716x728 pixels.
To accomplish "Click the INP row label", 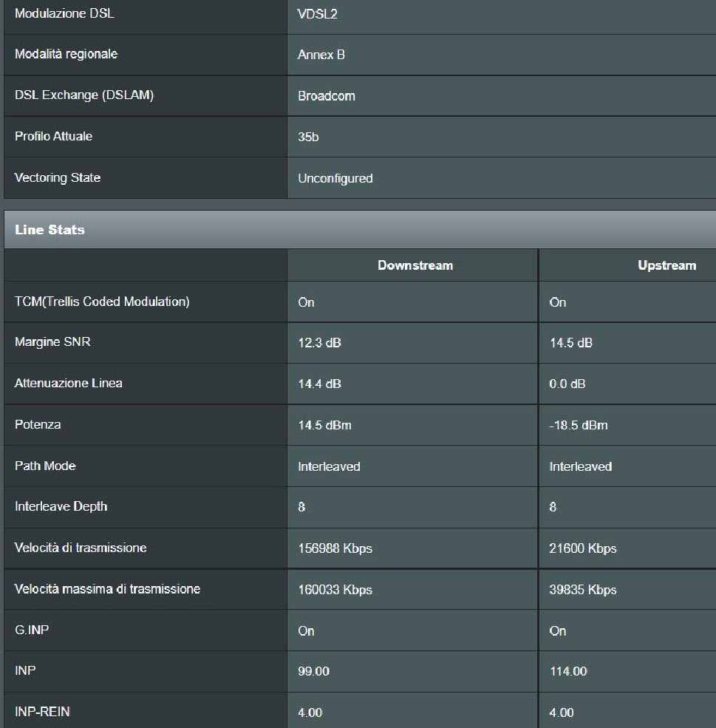I will (25, 670).
